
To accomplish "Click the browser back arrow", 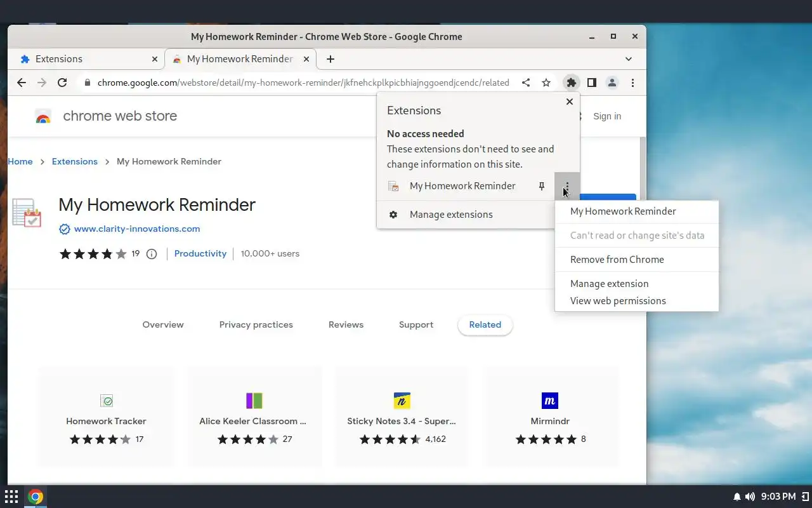I will [22, 83].
